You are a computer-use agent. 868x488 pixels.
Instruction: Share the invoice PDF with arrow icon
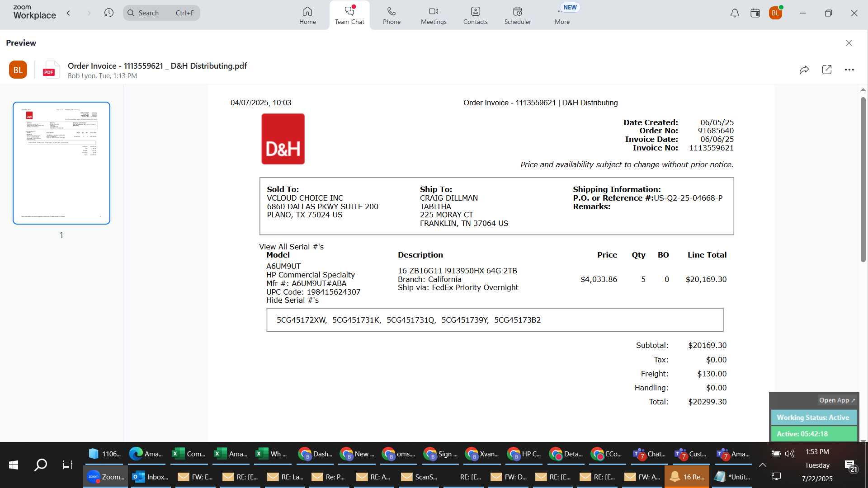pyautogui.click(x=804, y=70)
